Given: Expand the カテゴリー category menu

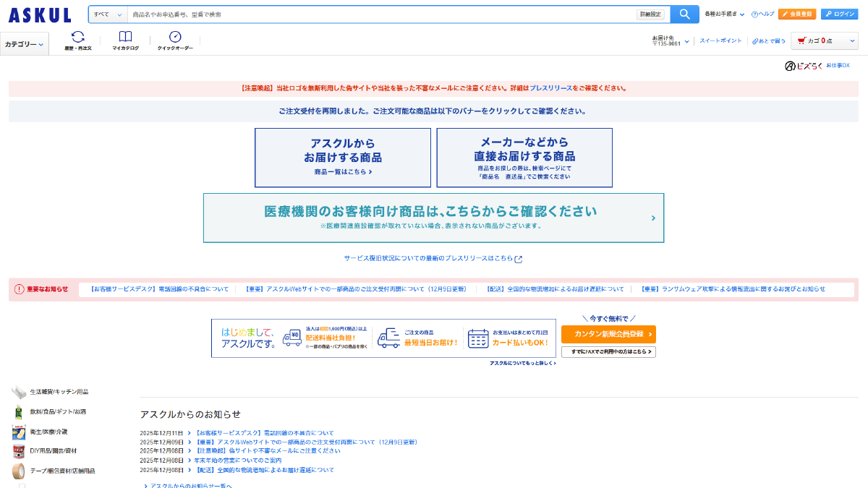Looking at the screenshot, I should [25, 44].
